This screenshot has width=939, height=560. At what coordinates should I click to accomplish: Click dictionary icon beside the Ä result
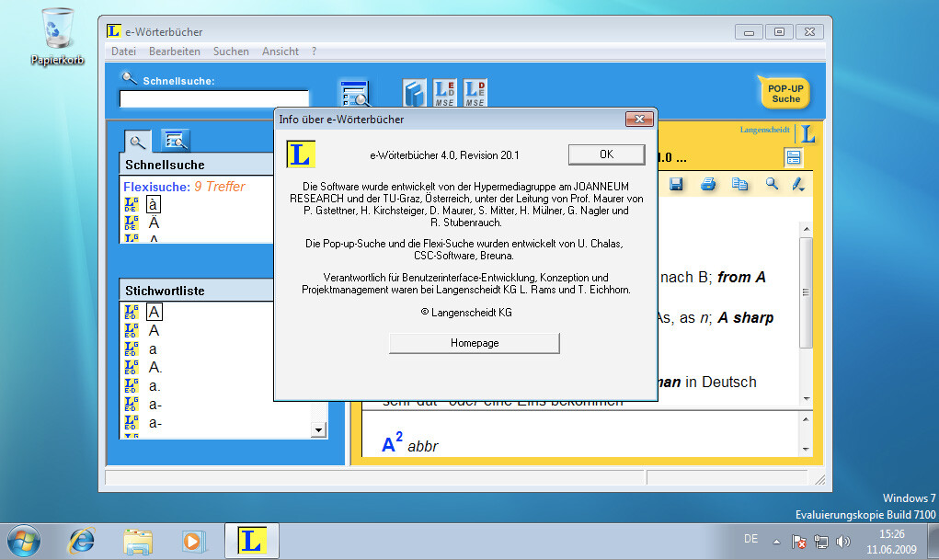[132, 223]
